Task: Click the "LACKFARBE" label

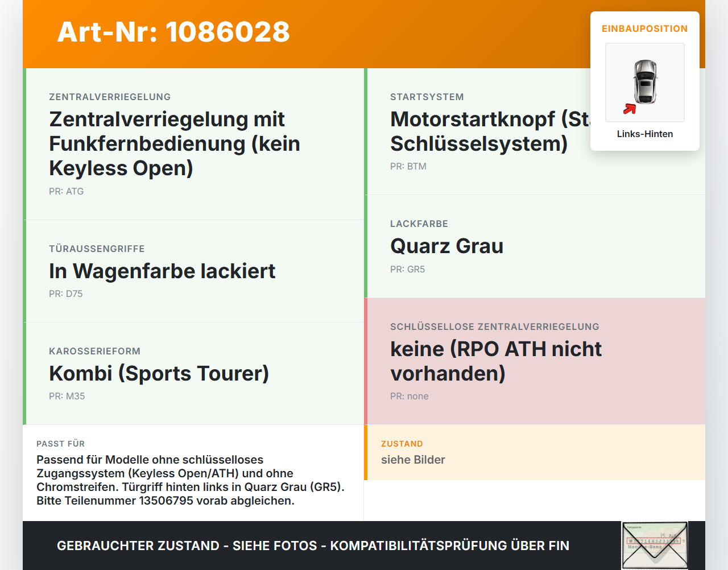Action: (419, 224)
